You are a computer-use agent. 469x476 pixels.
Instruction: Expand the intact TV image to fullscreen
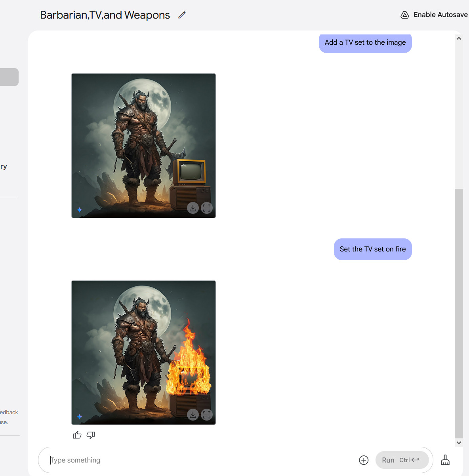[207, 208]
